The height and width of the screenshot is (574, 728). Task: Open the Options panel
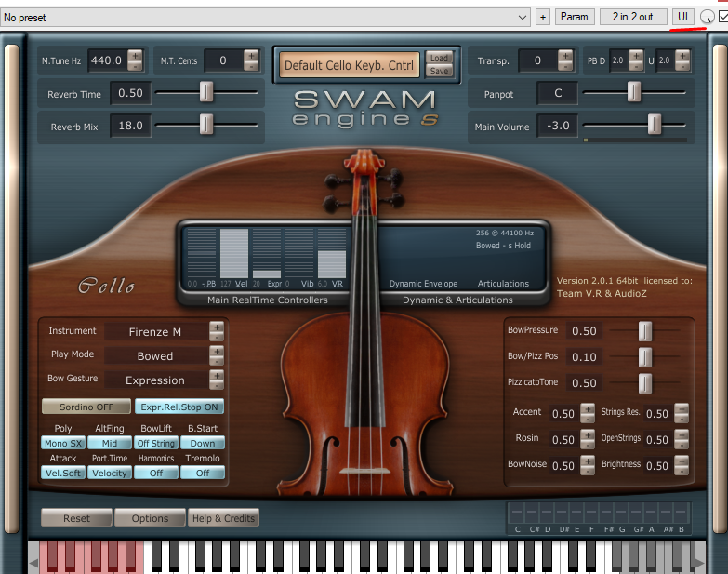[150, 518]
